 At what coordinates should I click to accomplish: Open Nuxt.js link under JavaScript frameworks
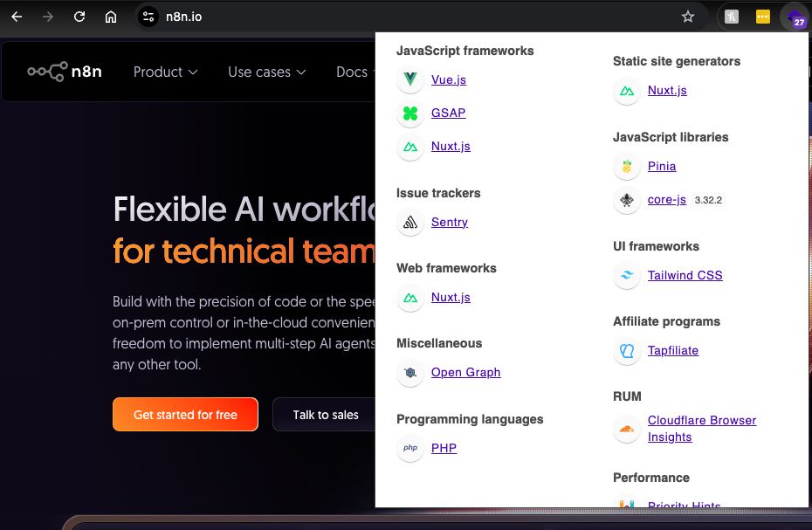[x=451, y=146]
